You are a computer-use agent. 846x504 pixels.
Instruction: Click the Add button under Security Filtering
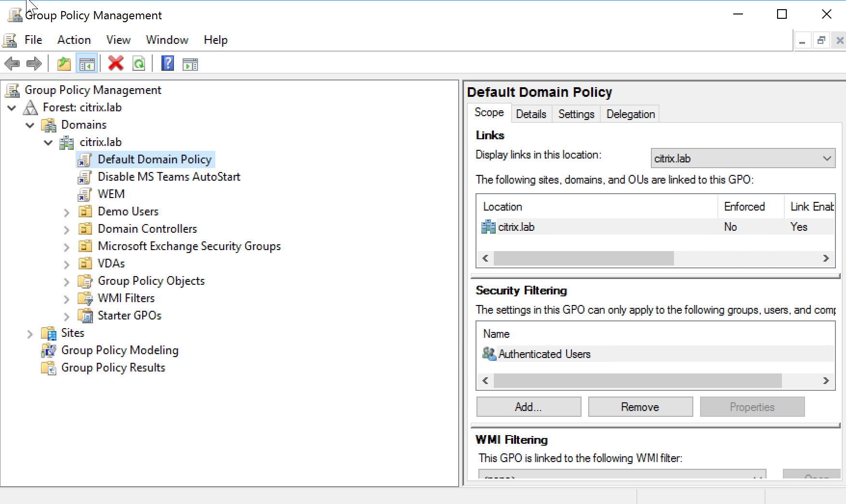[528, 407]
